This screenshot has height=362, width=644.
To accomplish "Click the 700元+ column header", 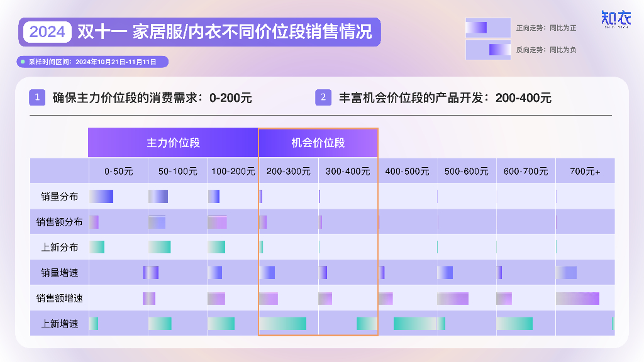I will coord(585,171).
